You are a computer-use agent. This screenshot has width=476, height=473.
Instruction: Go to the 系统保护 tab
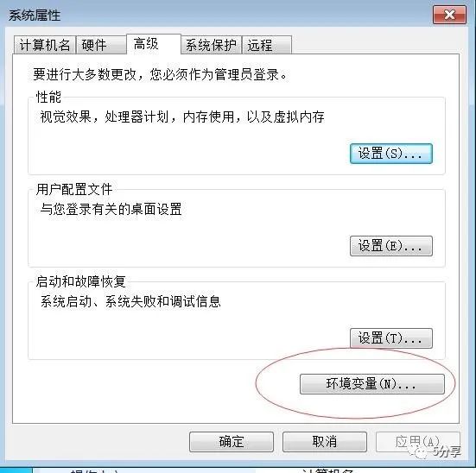[x=212, y=45]
